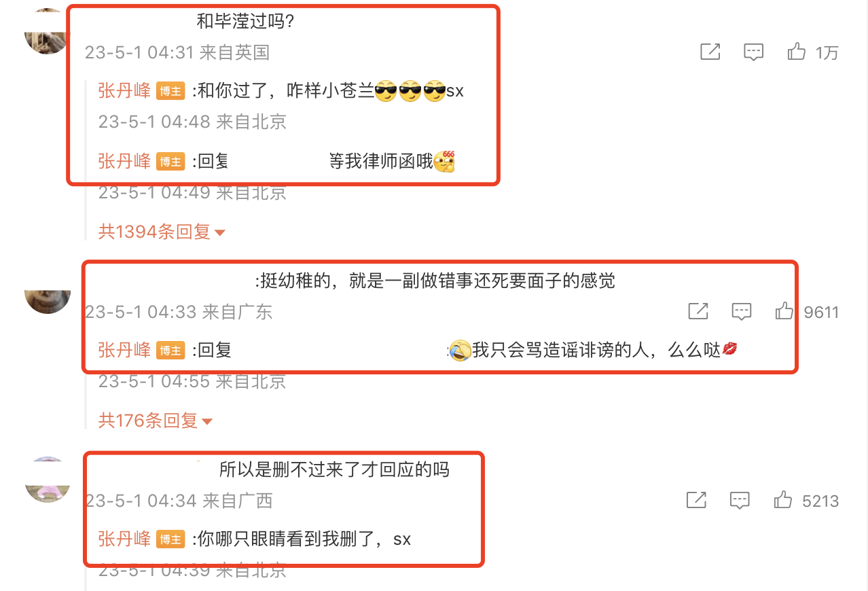Like the comment showing 5213 likes
Image resolution: width=868 pixels, height=591 pixels.
806,501
